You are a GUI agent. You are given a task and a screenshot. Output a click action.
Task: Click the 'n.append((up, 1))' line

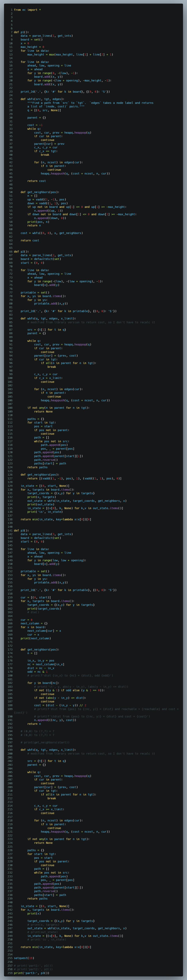click(49, 211)
